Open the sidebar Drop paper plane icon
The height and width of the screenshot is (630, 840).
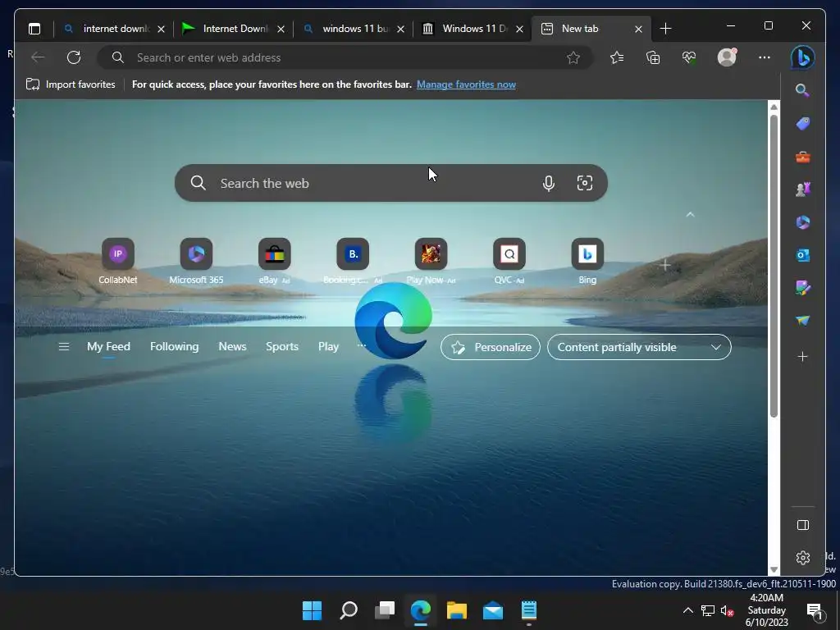coord(802,321)
